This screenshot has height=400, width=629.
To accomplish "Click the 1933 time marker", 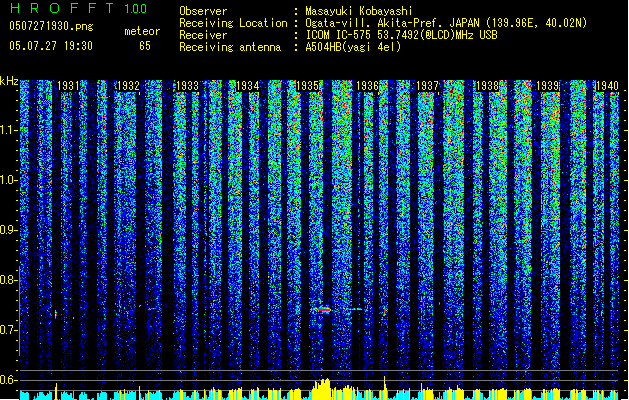I will pos(188,85).
